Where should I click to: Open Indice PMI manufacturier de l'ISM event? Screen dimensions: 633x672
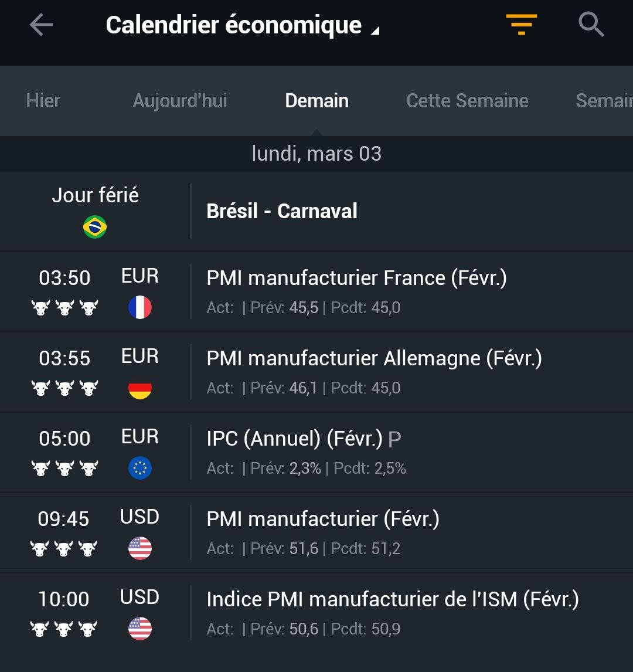pos(316,613)
